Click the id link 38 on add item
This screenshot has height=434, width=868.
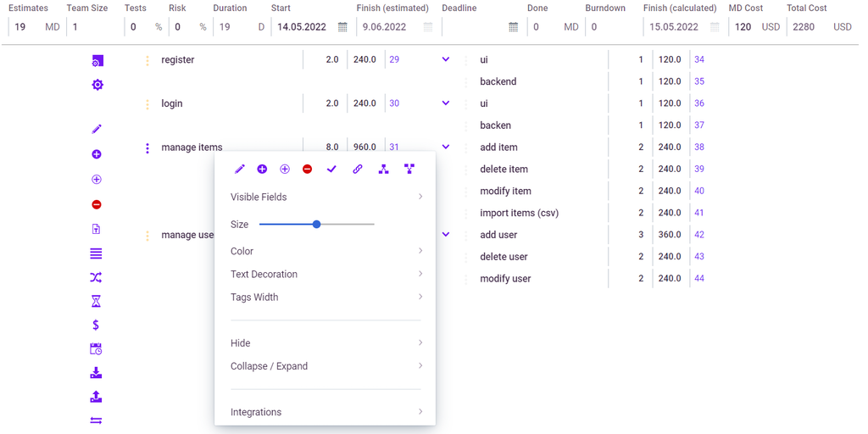coord(699,147)
